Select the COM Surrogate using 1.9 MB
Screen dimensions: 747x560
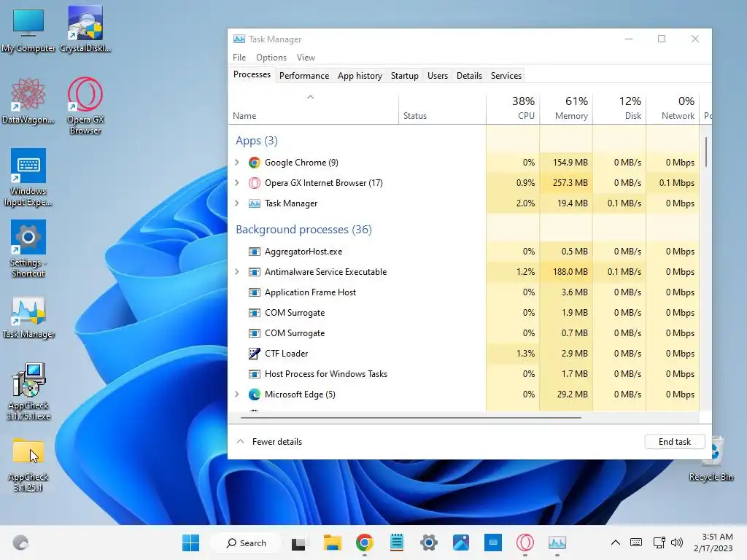tap(463, 313)
